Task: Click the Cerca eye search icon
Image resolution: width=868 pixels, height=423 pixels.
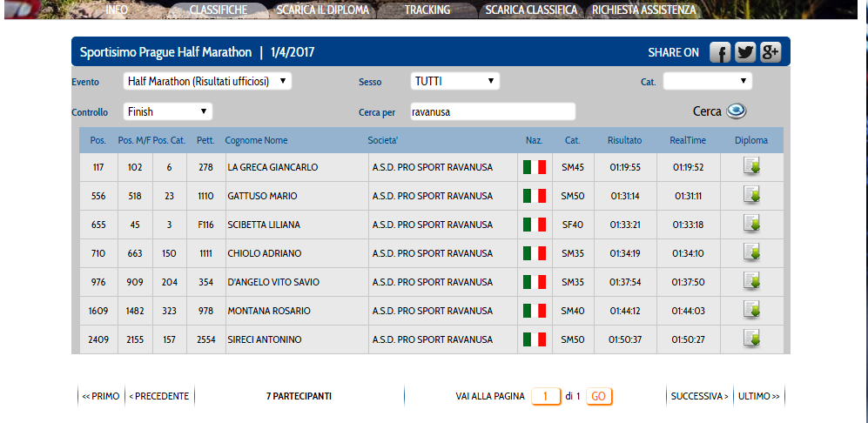Action: point(737,111)
